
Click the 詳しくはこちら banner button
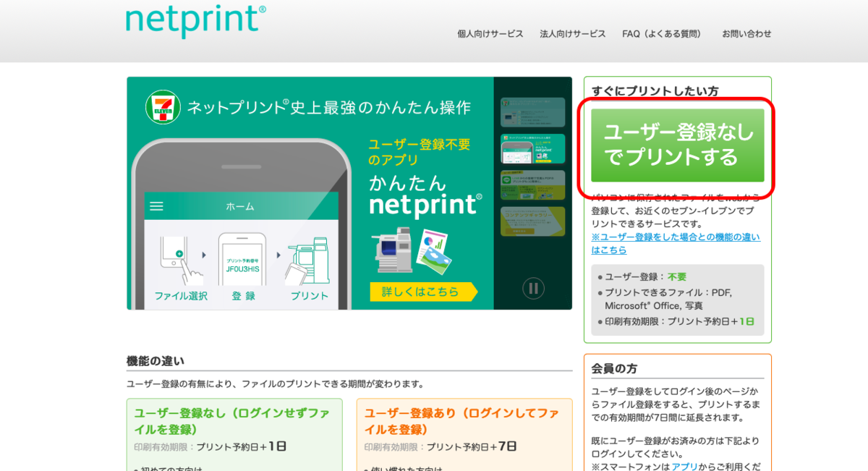tap(424, 291)
